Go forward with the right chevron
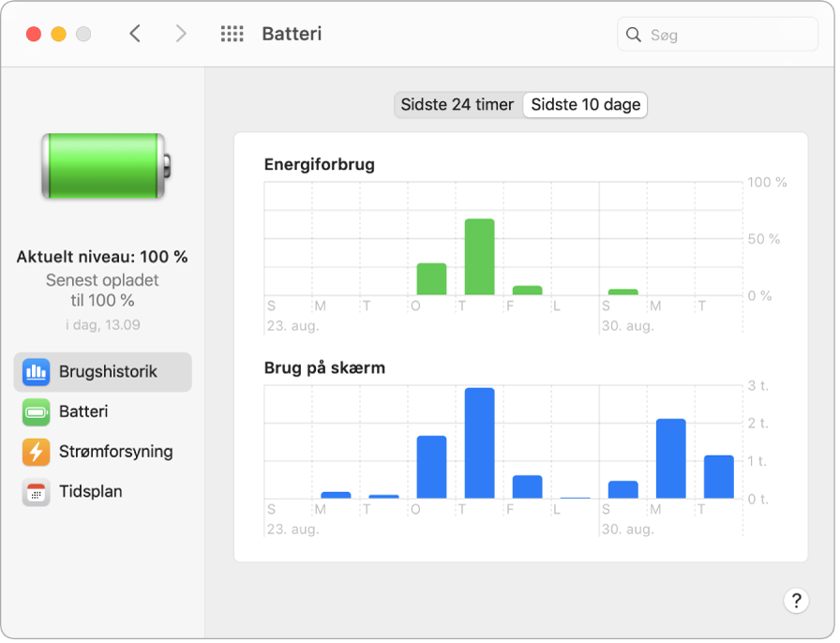The height and width of the screenshot is (643, 840). pos(181,35)
